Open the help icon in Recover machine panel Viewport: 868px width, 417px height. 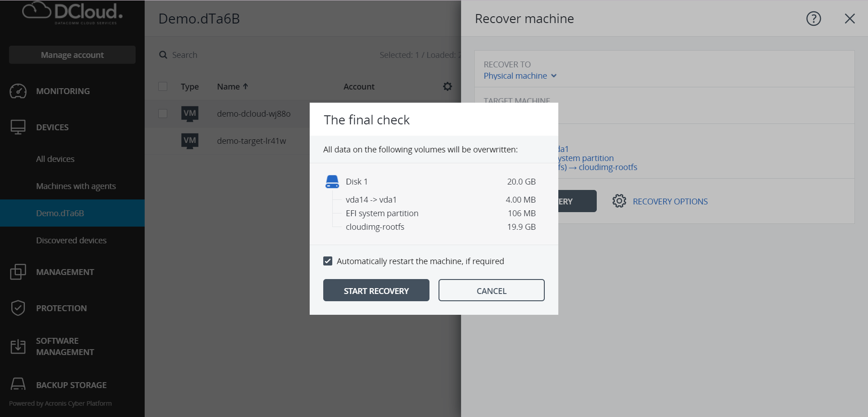tap(813, 19)
